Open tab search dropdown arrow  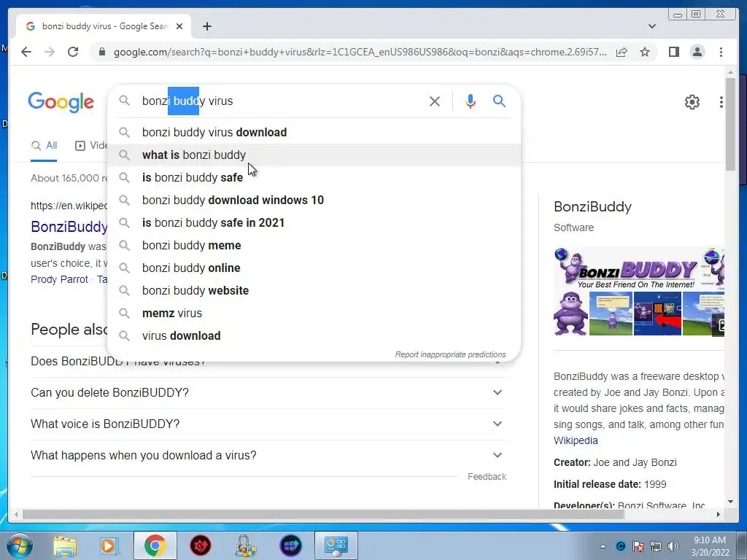[x=652, y=26]
